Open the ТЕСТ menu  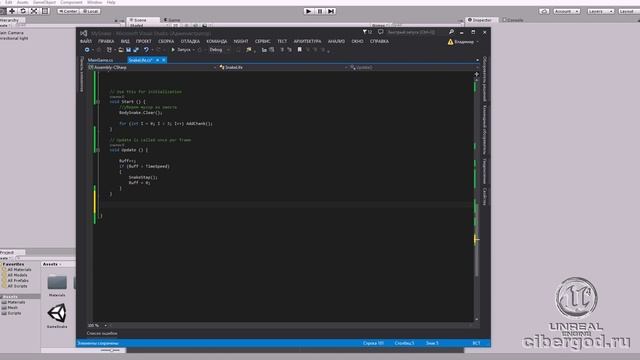pos(282,41)
